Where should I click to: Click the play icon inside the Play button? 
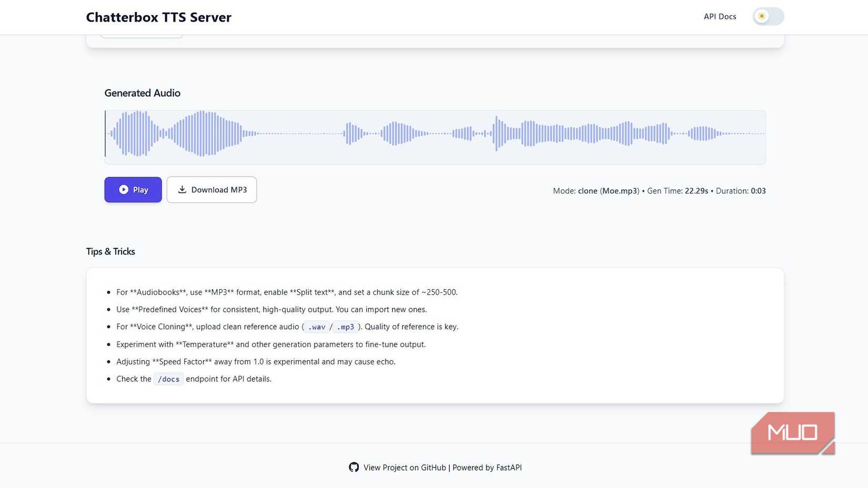click(124, 189)
